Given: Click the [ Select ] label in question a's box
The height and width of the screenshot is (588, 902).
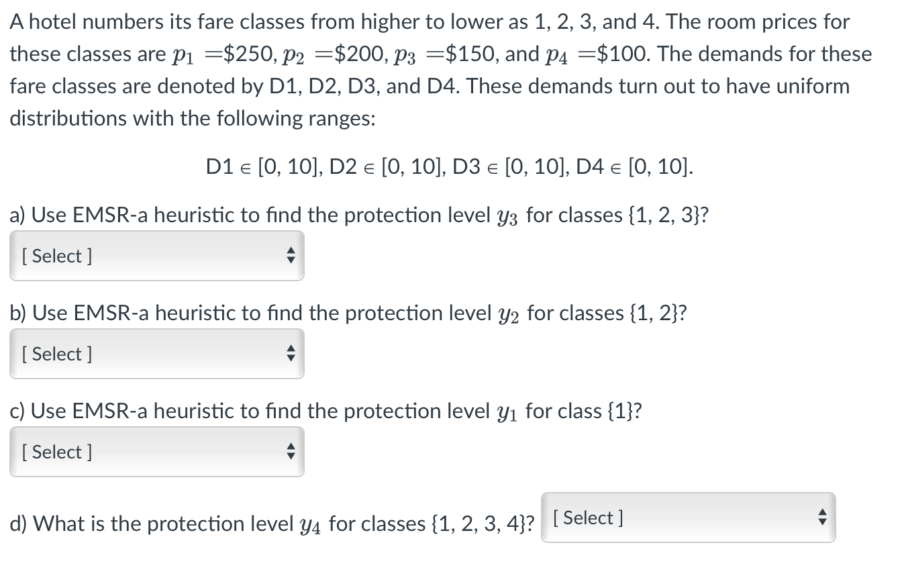Looking at the screenshot, I should 56,256.
